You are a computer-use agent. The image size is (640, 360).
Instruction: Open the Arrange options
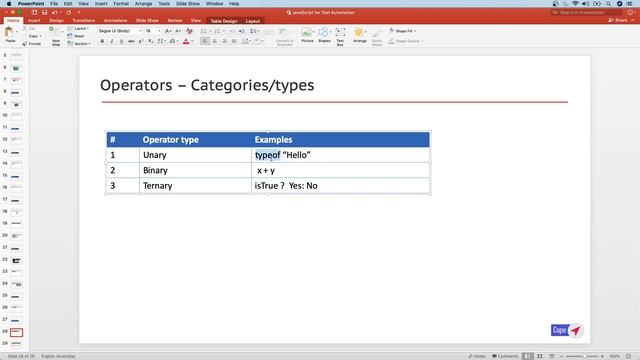point(360,35)
